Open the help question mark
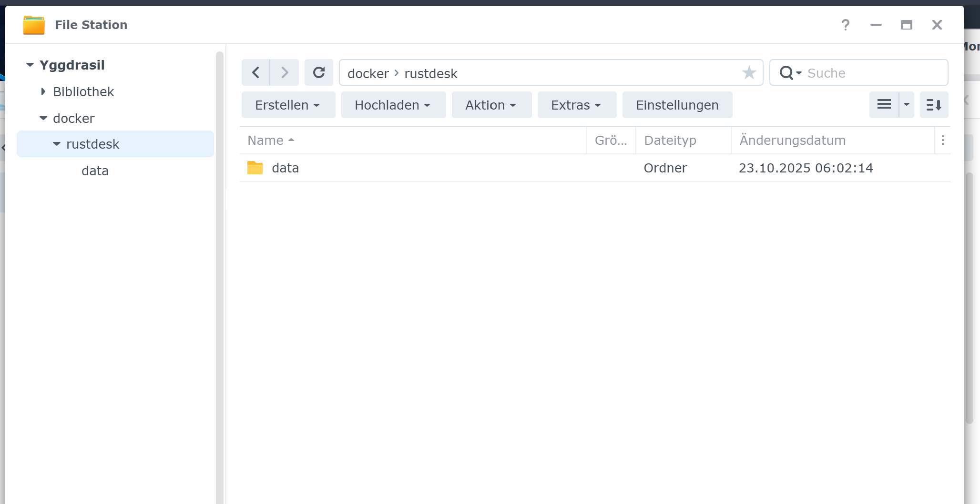 click(x=845, y=25)
